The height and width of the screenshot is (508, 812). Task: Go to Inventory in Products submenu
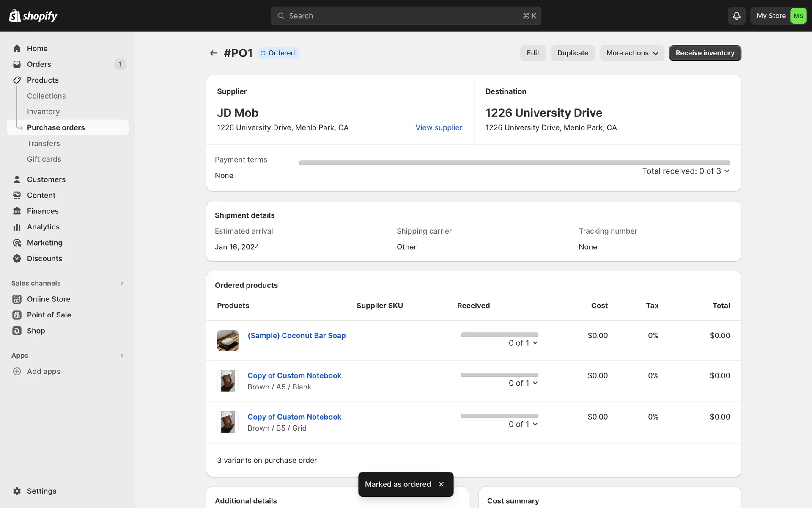43,112
